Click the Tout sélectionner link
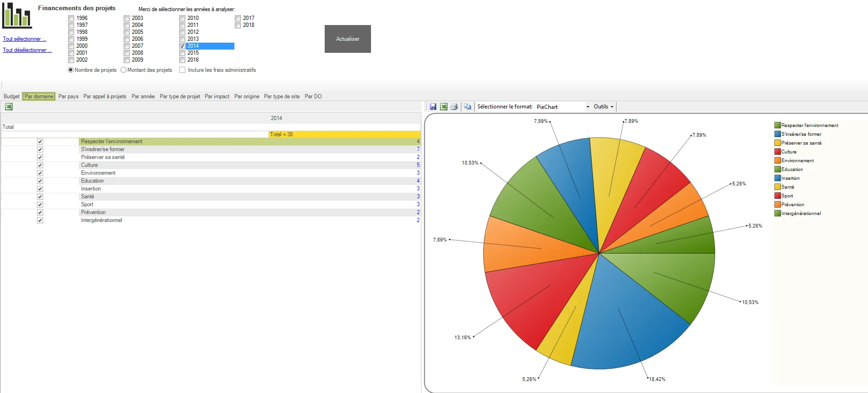Viewport: 868px width, 393px height. click(25, 39)
